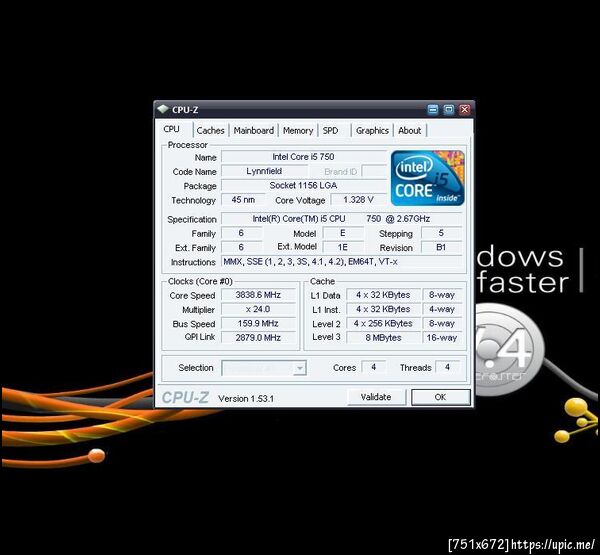The width and height of the screenshot is (600, 555).
Task: Click the Level 2 value '4 x 256 KBytes'
Action: click(383, 323)
